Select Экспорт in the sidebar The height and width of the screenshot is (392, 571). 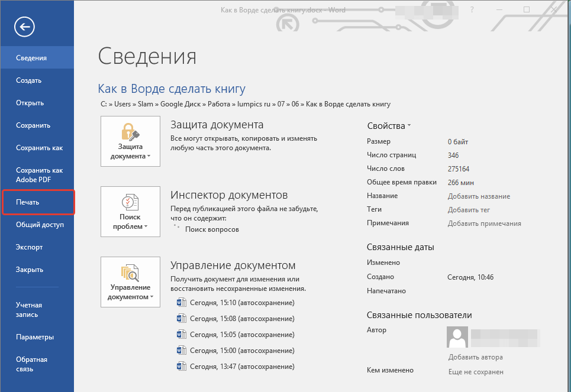[29, 247]
